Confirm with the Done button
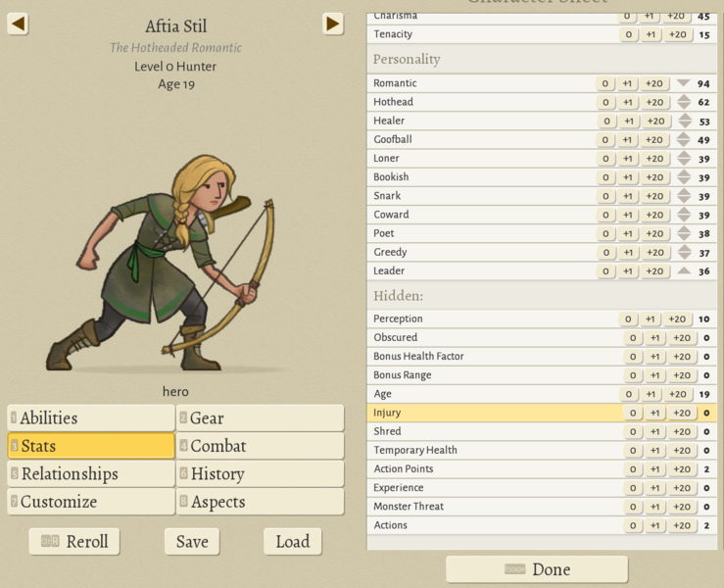The width and height of the screenshot is (724, 588). (537, 569)
